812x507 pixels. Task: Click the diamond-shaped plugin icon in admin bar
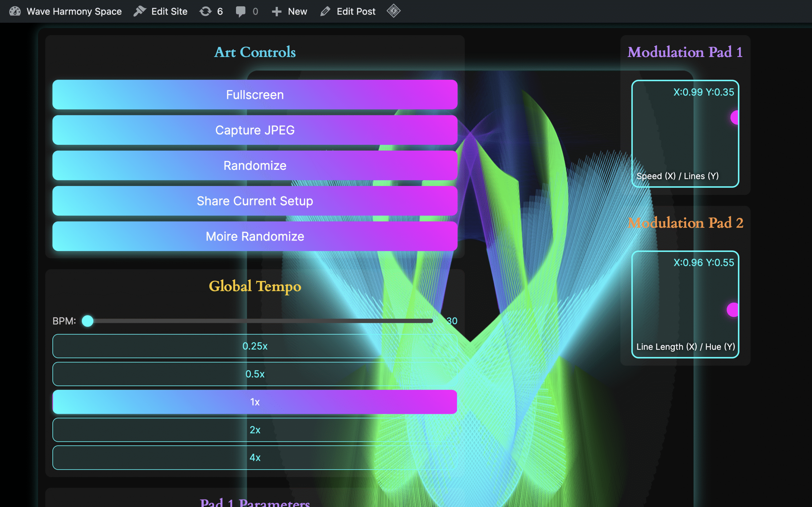pyautogui.click(x=393, y=11)
